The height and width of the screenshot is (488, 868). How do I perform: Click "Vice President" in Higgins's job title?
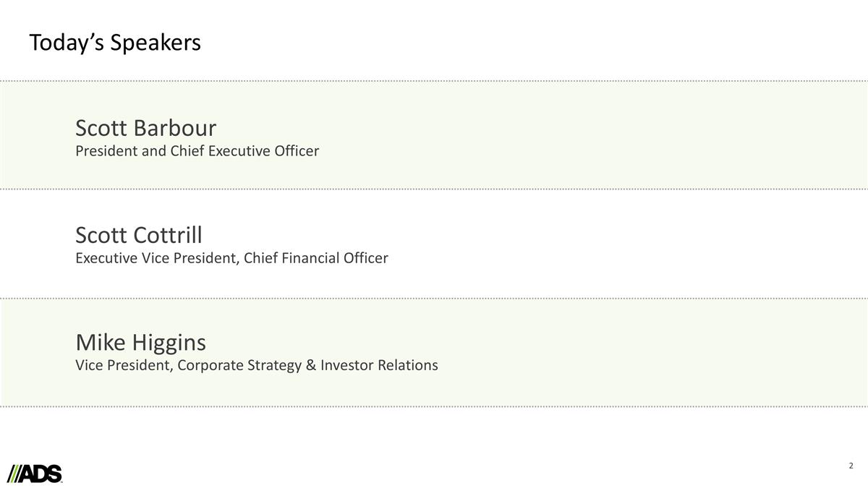point(123,365)
